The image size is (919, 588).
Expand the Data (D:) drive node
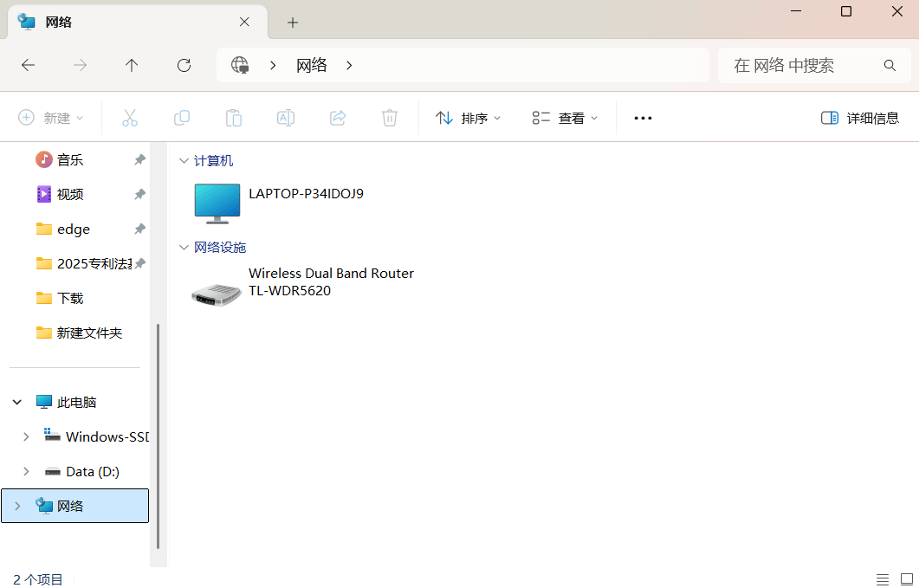(26, 471)
